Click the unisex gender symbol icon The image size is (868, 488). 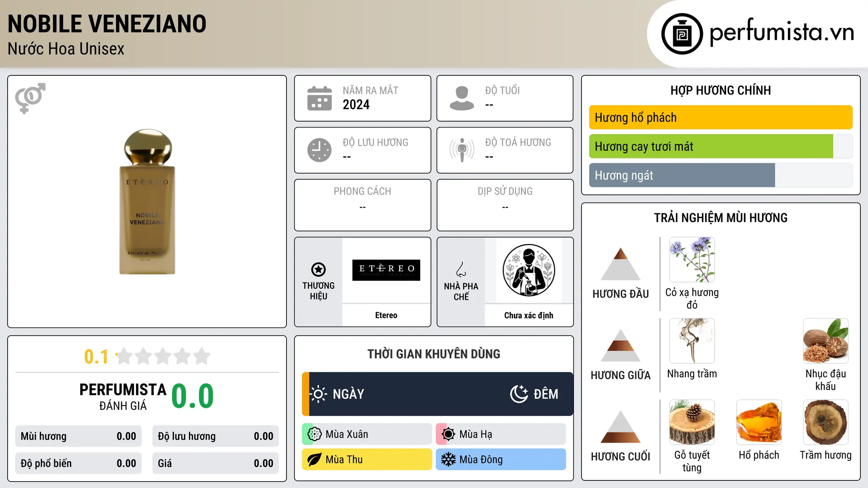click(x=30, y=98)
